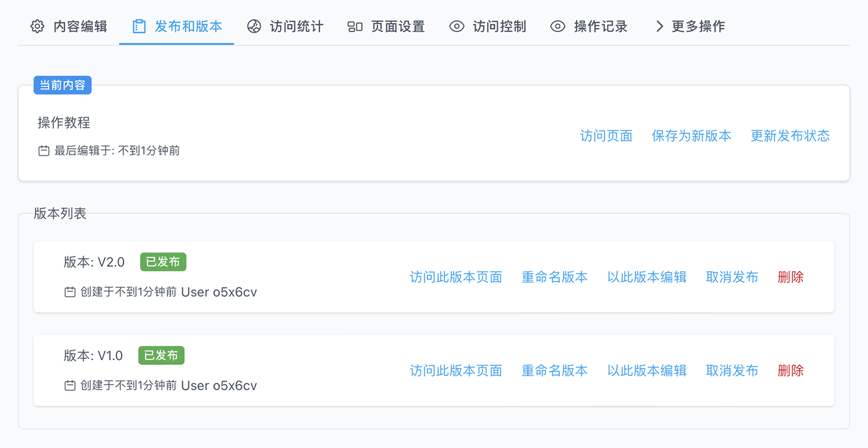Click the eye icon beside 访问控制
This screenshot has height=448, width=868.
pyautogui.click(x=457, y=27)
